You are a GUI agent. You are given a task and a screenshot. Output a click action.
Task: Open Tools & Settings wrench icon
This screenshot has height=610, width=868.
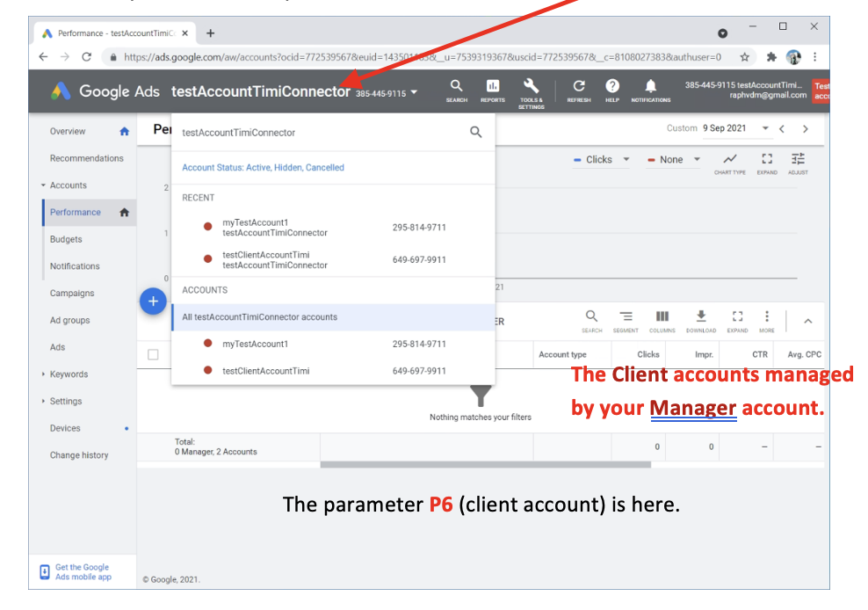point(531,88)
